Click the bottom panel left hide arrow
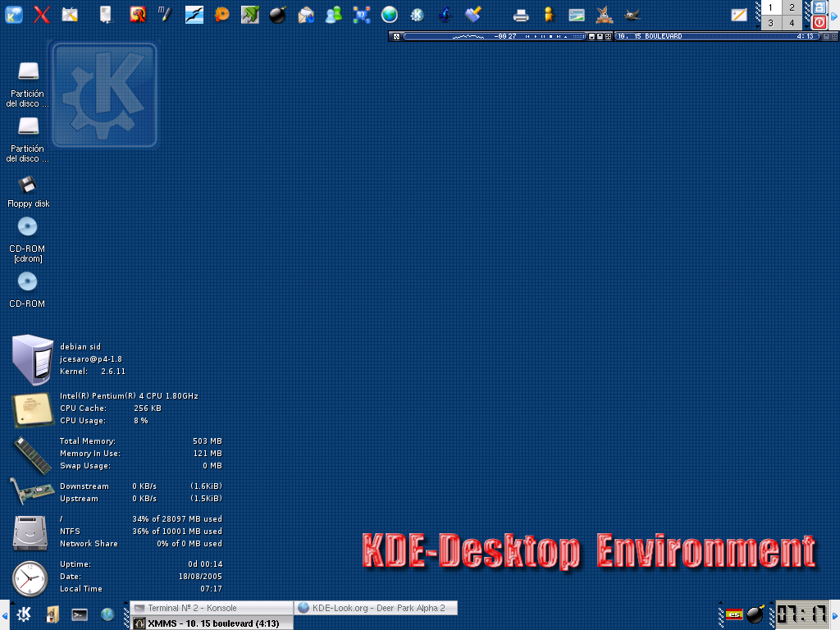The width and height of the screenshot is (840, 630). [5, 615]
